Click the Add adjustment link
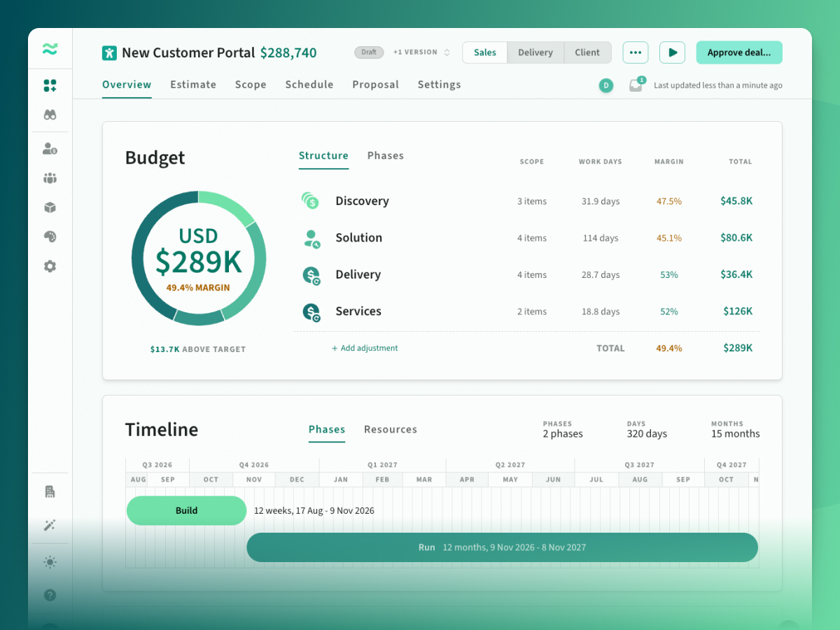Screen dimensions: 840x630 365,348
